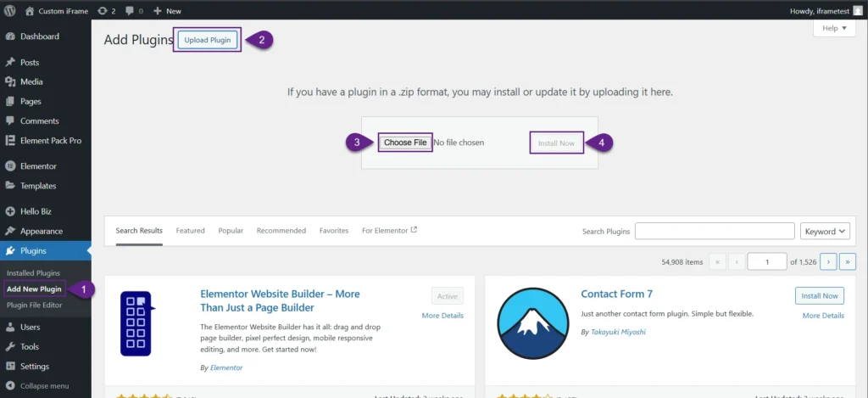Click the Takayuki Miyoshi author link

click(618, 332)
